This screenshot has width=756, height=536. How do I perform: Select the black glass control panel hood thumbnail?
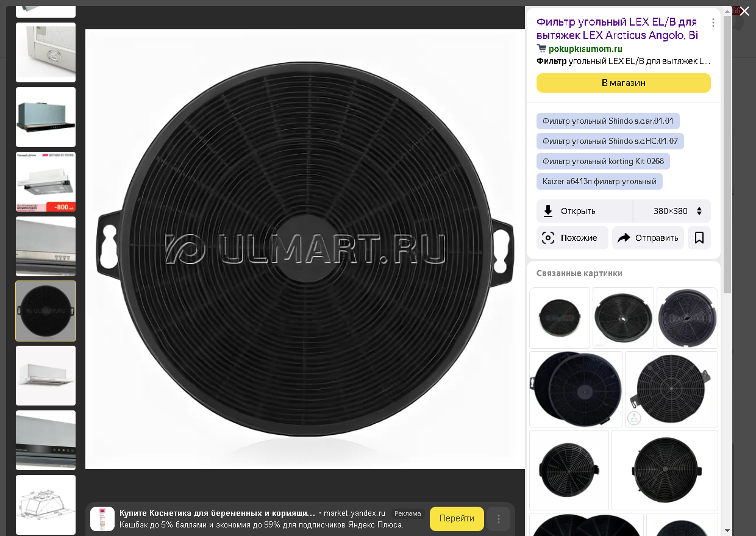(46, 440)
